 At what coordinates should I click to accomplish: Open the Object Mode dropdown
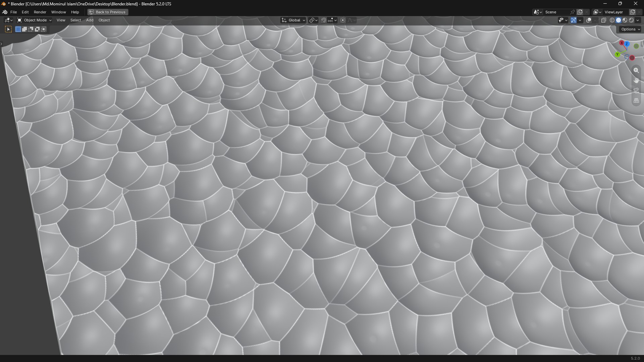[35, 20]
